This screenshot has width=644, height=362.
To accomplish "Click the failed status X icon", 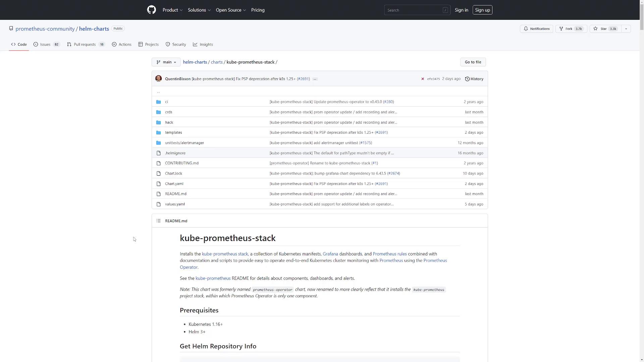I will point(423,79).
